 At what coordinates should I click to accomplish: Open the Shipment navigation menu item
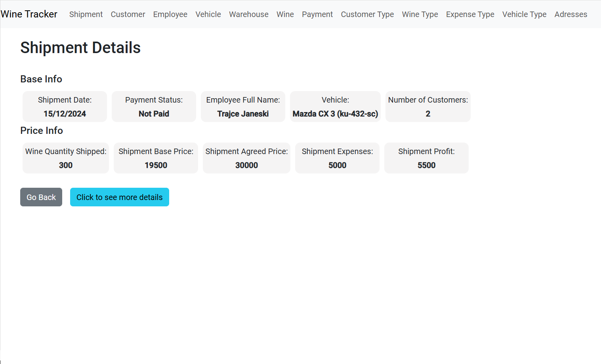click(x=86, y=14)
